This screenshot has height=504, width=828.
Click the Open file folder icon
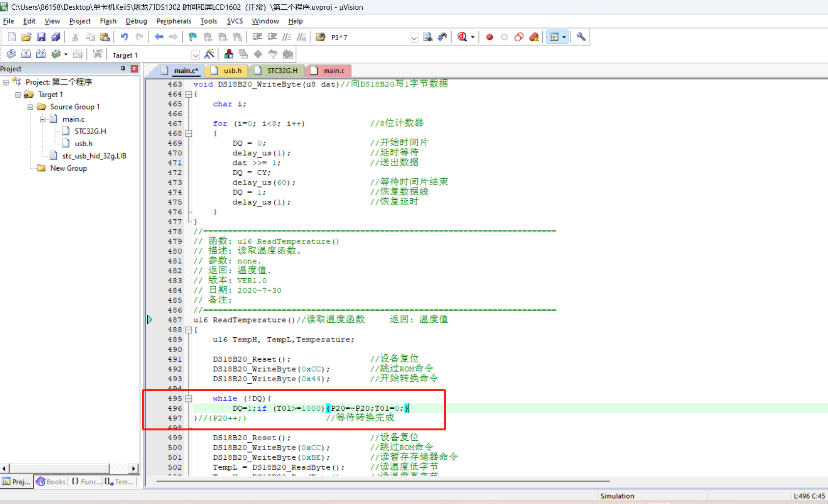tap(27, 37)
